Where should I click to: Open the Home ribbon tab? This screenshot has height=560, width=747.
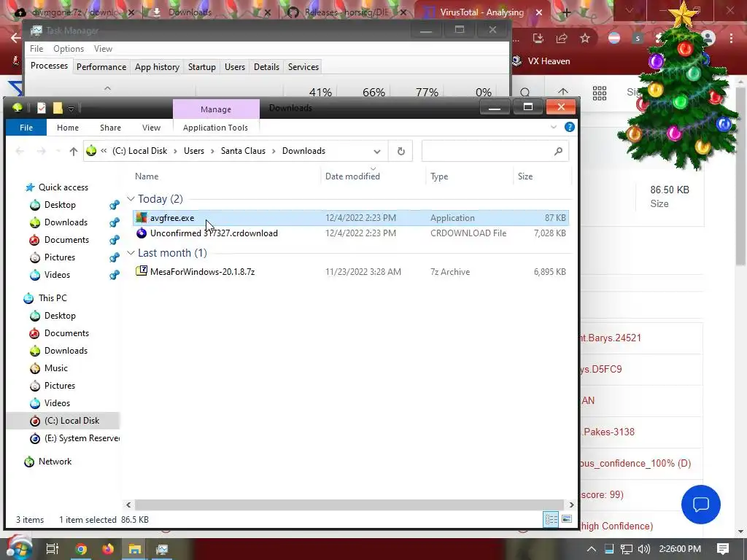point(68,128)
